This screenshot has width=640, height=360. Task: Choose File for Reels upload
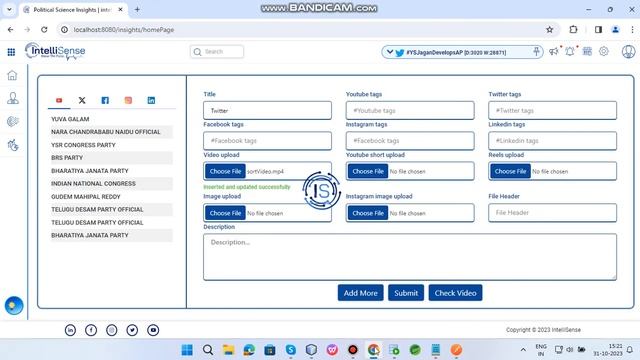coord(510,171)
